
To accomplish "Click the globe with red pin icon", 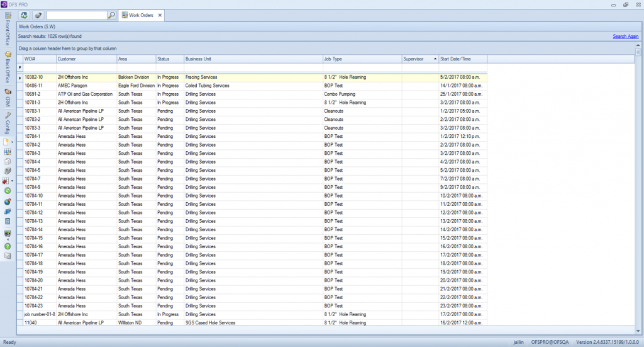I will point(8,202).
